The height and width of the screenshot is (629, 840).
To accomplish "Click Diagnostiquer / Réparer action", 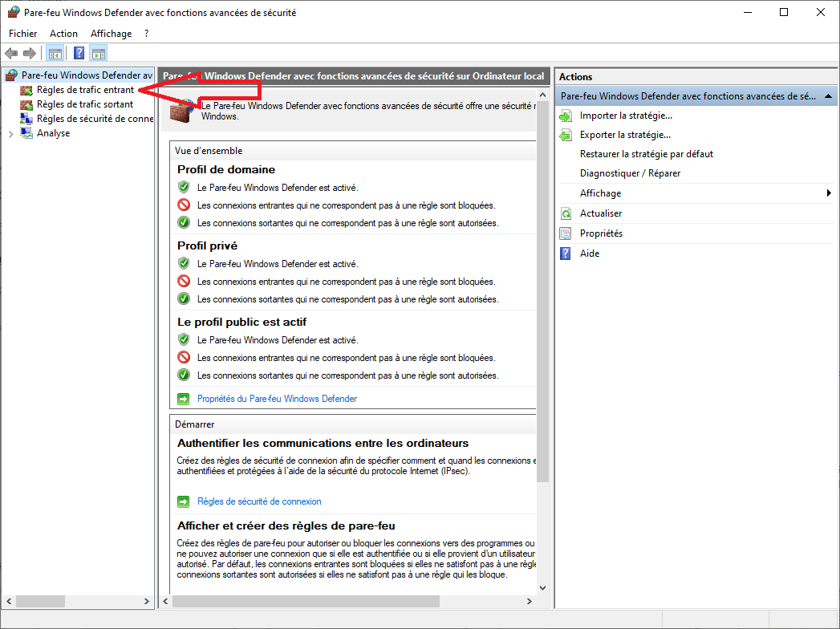I will click(630, 173).
